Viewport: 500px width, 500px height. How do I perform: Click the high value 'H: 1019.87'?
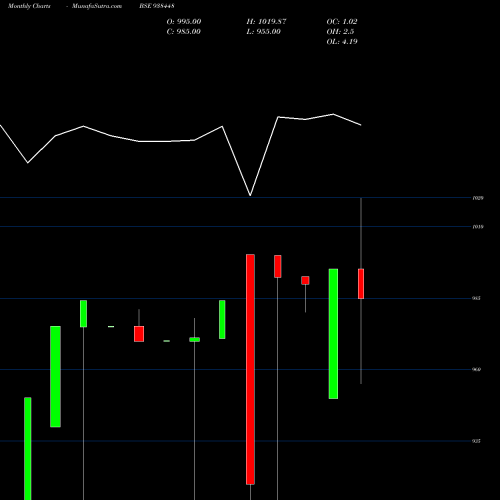click(266, 22)
